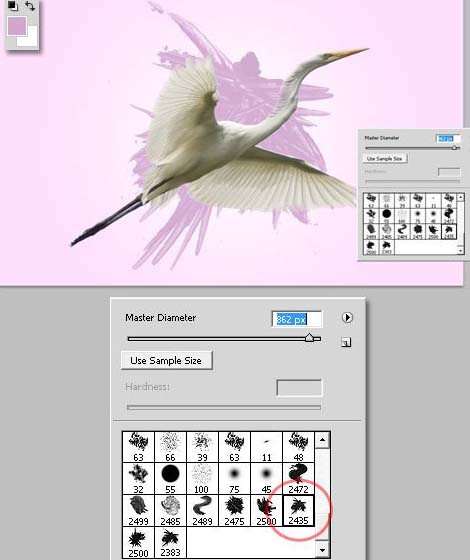Click the large brush list scroll-down arrow
The width and height of the screenshot is (470, 560).
click(x=322, y=550)
